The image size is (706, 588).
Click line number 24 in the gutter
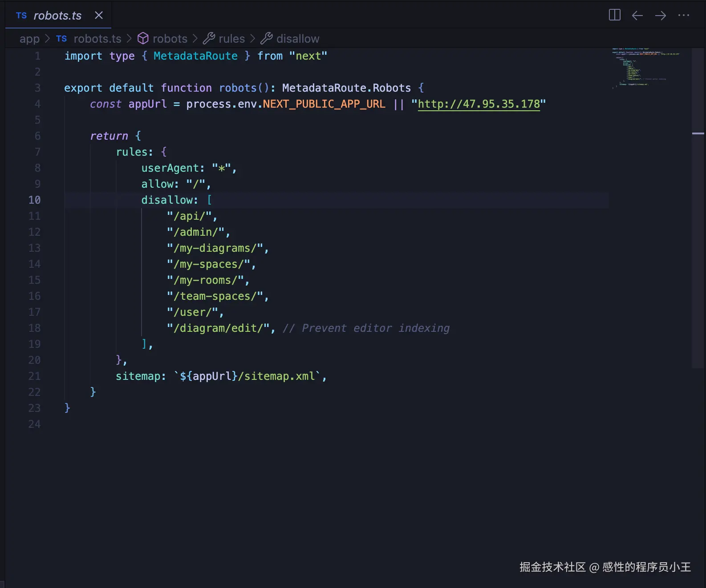[34, 424]
